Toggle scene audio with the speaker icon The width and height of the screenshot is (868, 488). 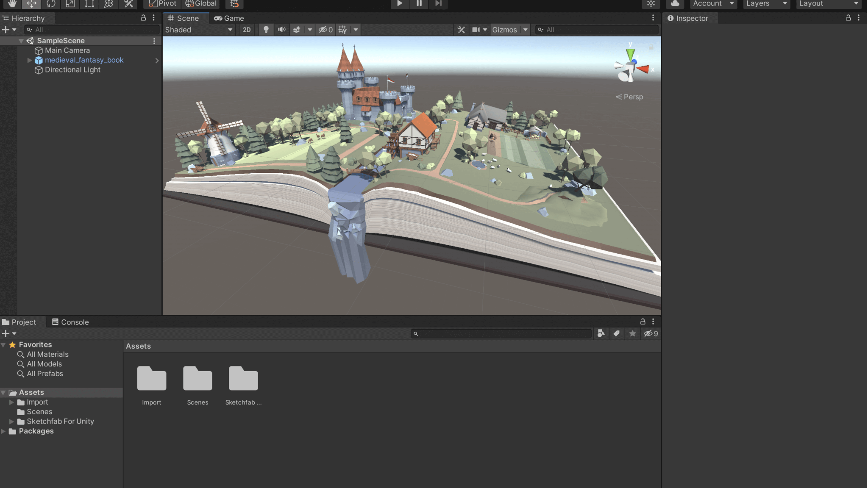(x=282, y=29)
